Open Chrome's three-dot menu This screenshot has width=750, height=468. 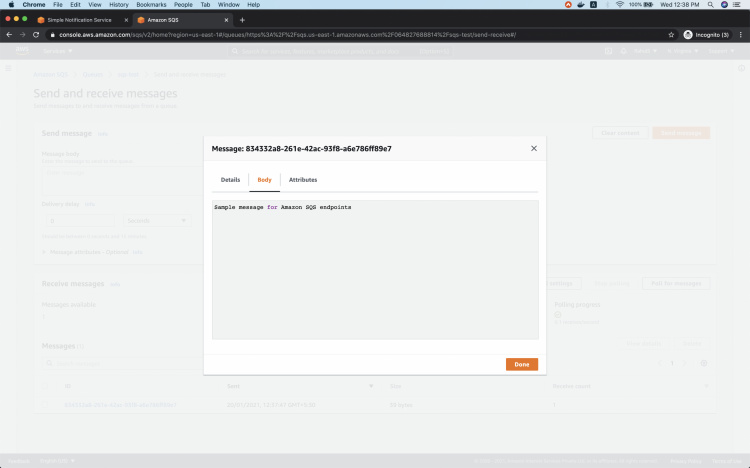(741, 34)
